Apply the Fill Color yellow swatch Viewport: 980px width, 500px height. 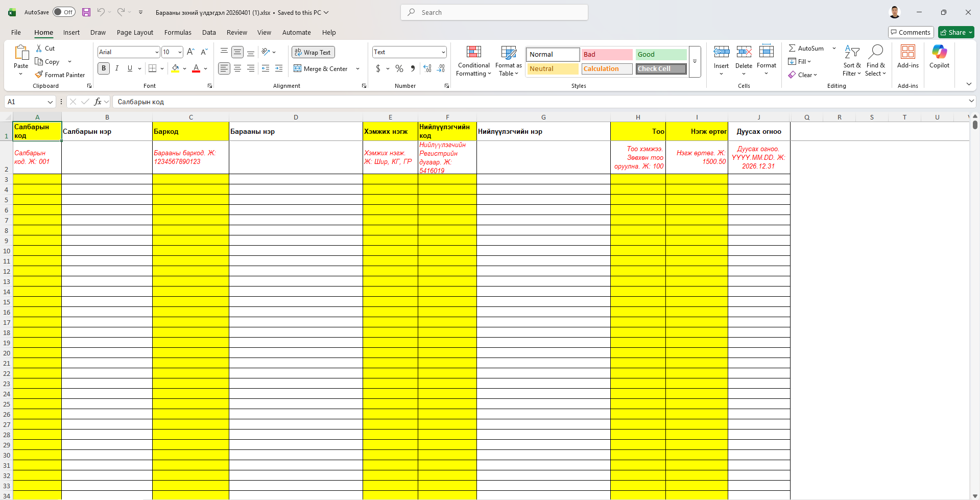click(176, 68)
